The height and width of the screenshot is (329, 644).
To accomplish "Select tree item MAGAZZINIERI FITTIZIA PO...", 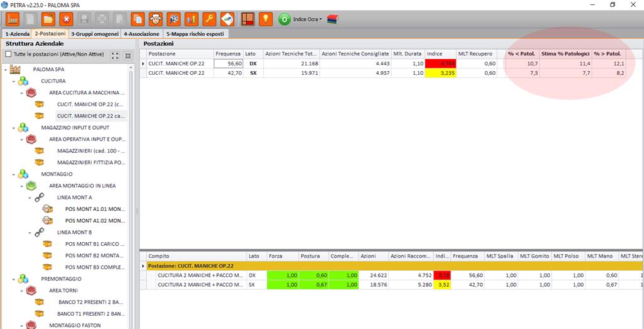I will pos(91,163).
